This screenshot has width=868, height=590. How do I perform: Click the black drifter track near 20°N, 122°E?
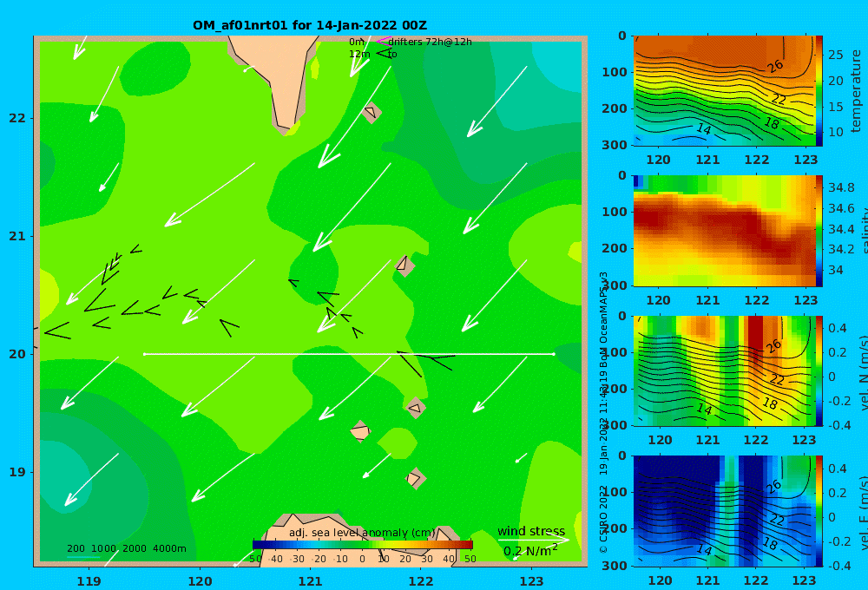424,363
